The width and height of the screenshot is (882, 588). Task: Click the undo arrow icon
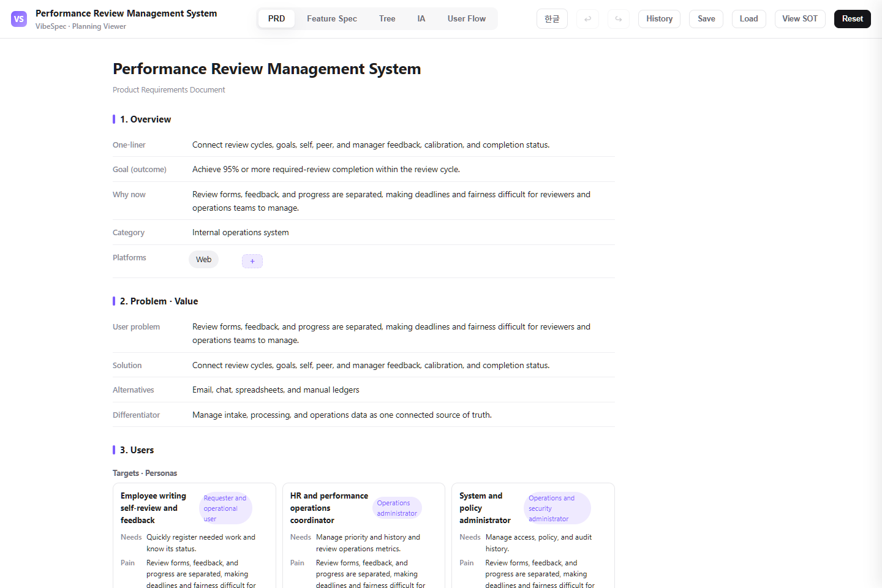(x=587, y=19)
